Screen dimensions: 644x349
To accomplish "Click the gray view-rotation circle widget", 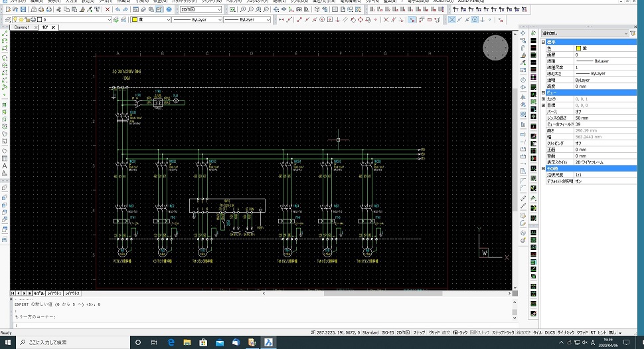I will click(495, 48).
